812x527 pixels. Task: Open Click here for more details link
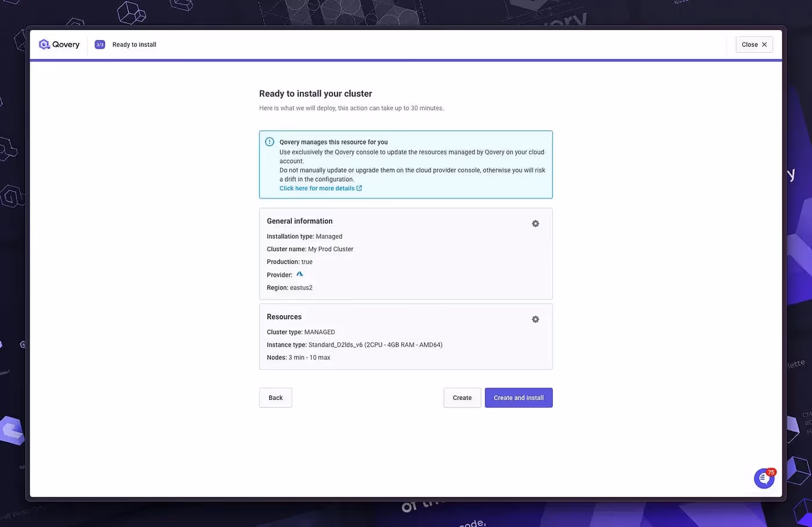point(317,187)
